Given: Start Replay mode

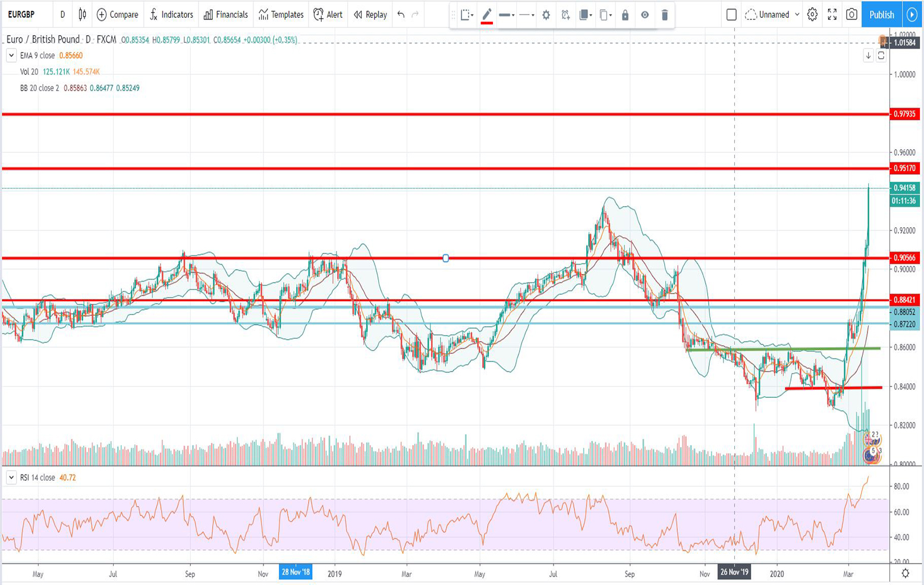Looking at the screenshot, I should pos(369,15).
